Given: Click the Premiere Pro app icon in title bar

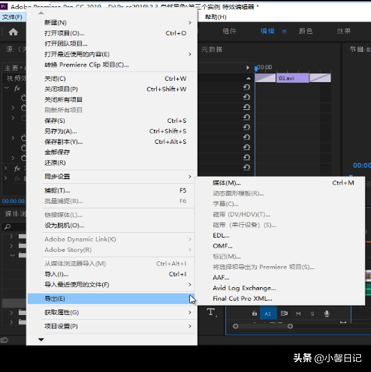Looking at the screenshot, I should click(4, 6).
